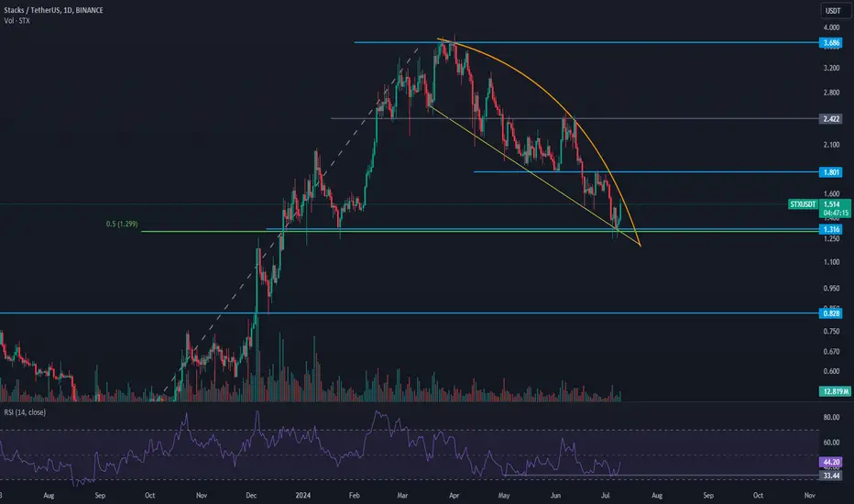Click the Vol · STX indicator label
This screenshot has height=504, width=854.
coord(16,21)
